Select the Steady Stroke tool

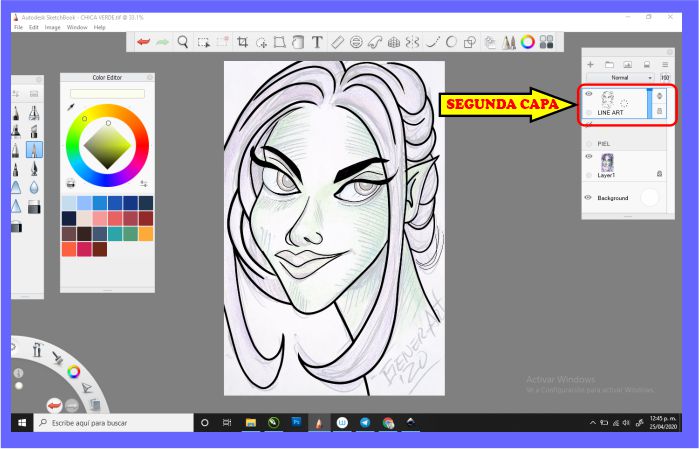point(432,42)
